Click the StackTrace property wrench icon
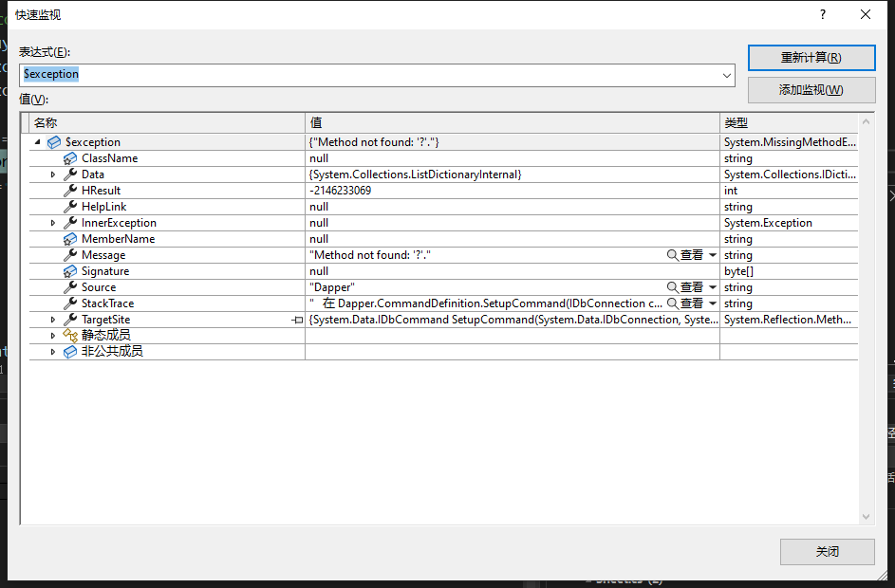 (70, 303)
